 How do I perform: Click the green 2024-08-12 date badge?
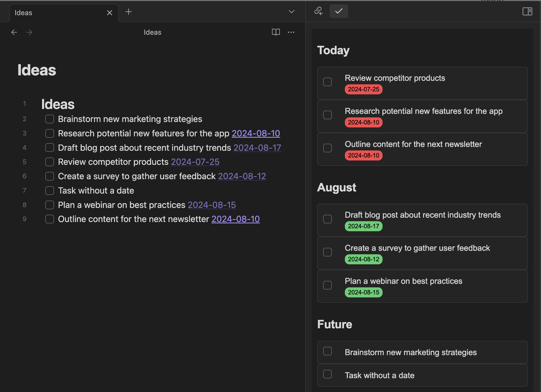coord(363,259)
